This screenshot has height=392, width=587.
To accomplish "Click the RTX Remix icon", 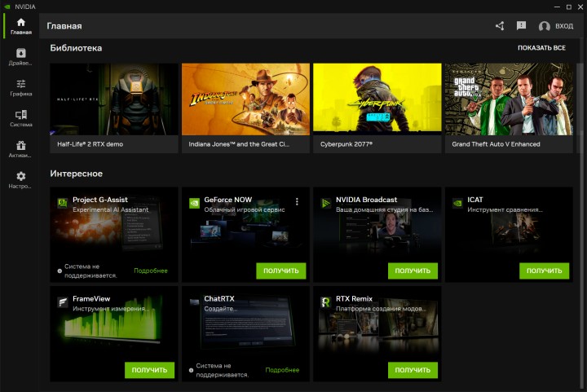I will (x=325, y=302).
